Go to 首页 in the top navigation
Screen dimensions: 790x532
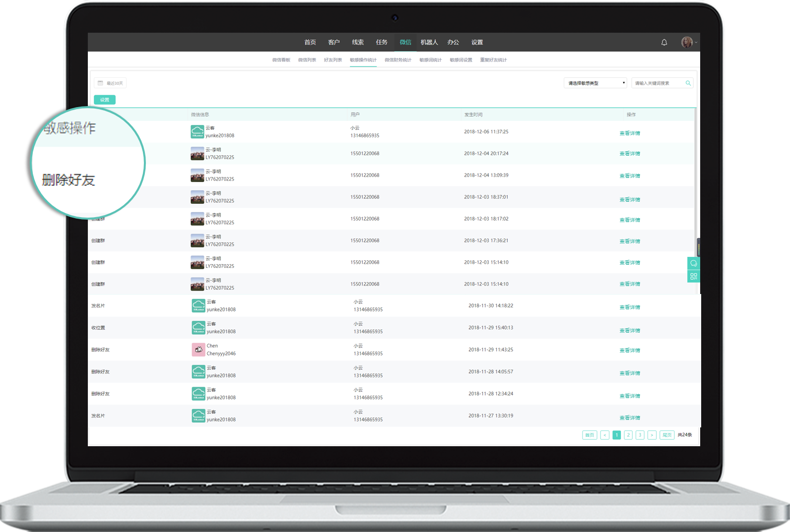[310, 43]
